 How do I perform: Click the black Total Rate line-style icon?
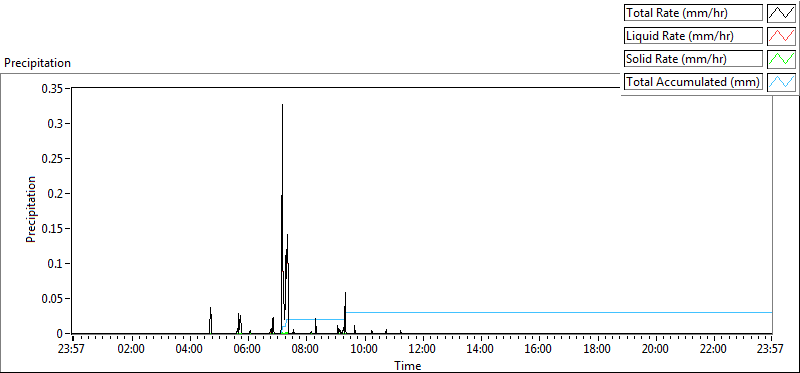click(x=782, y=13)
